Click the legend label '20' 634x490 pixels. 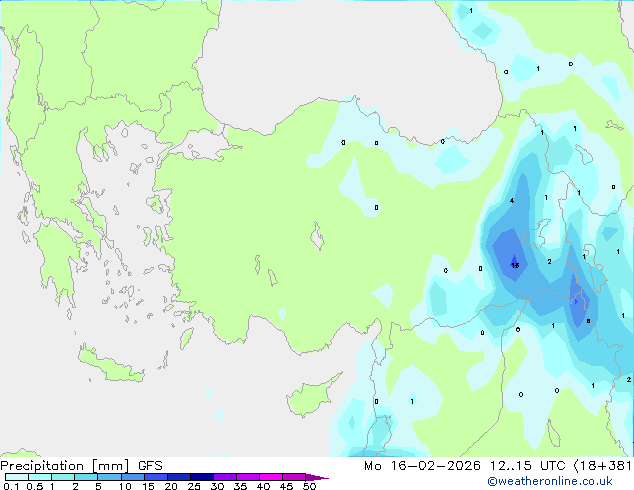point(171,486)
